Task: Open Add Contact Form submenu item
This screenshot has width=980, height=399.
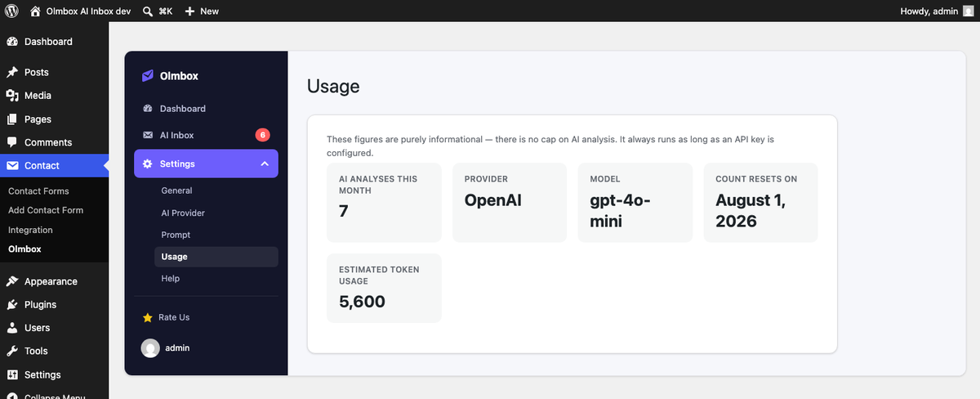Action: 46,210
